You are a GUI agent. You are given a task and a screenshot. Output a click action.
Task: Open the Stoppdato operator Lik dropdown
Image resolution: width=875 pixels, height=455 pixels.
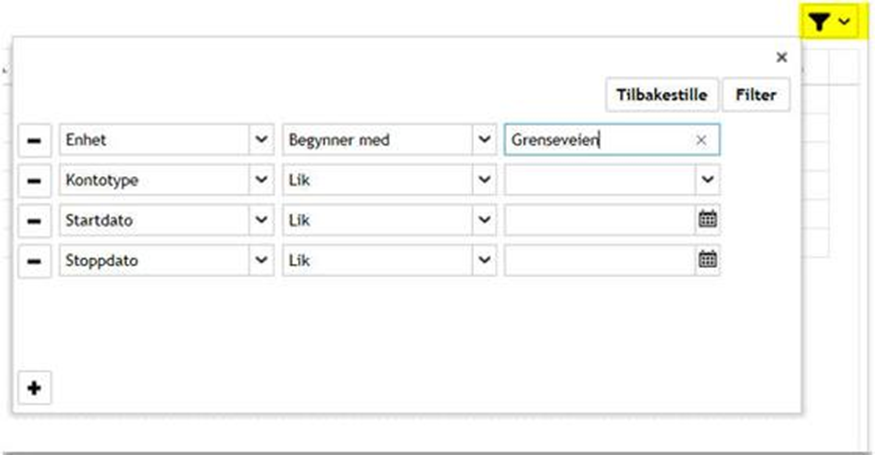(x=484, y=260)
